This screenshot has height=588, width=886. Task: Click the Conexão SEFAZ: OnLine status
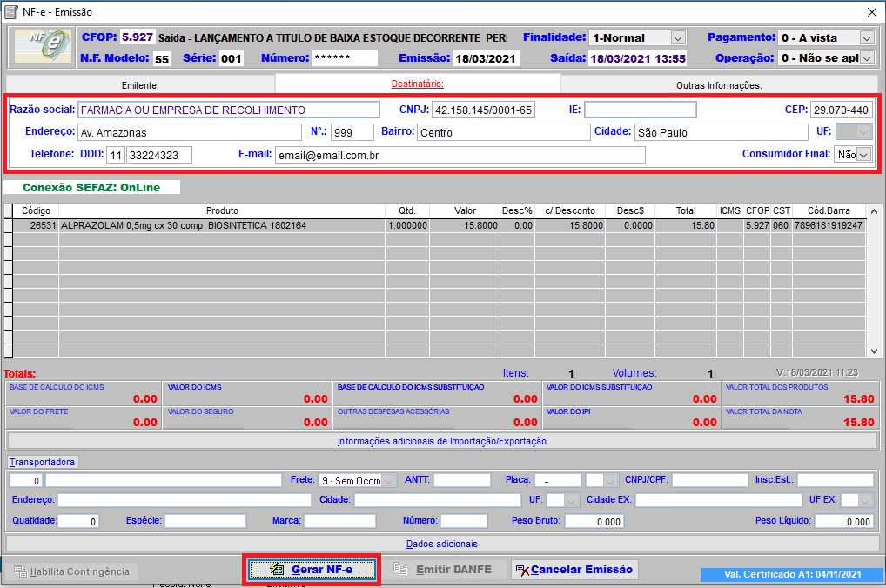[x=91, y=188]
